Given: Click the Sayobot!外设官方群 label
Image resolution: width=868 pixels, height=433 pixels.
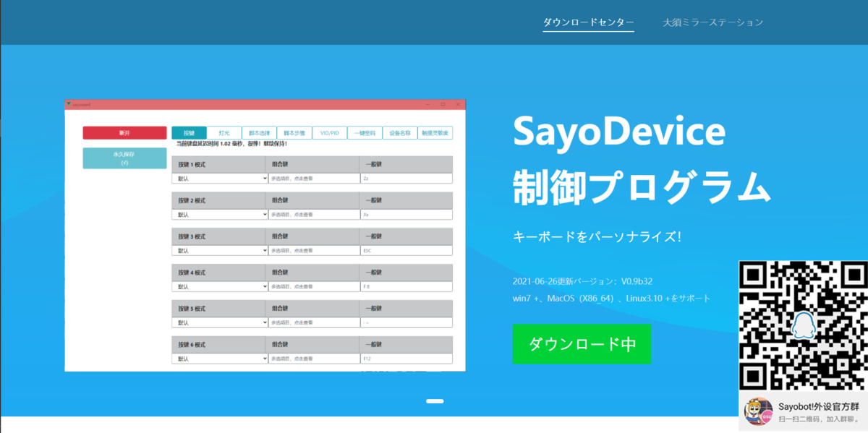Looking at the screenshot, I should click(818, 406).
